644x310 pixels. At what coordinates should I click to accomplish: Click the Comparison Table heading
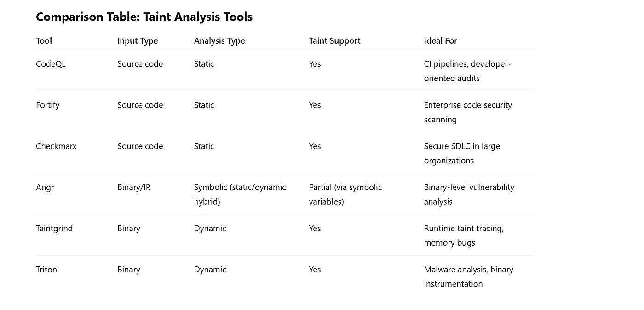[144, 17]
